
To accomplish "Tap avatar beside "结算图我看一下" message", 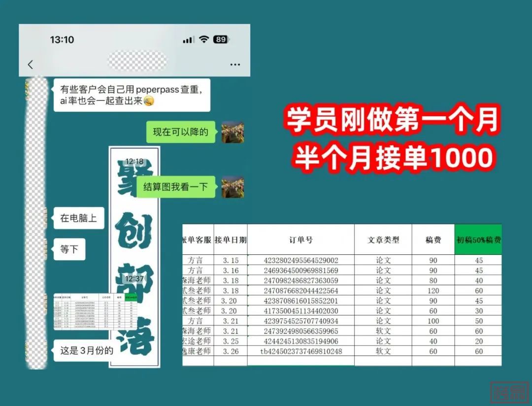I will [233, 187].
